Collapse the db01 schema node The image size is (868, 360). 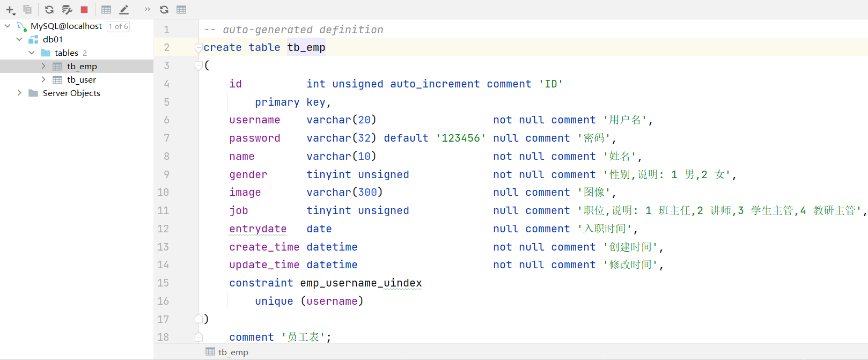pos(19,39)
